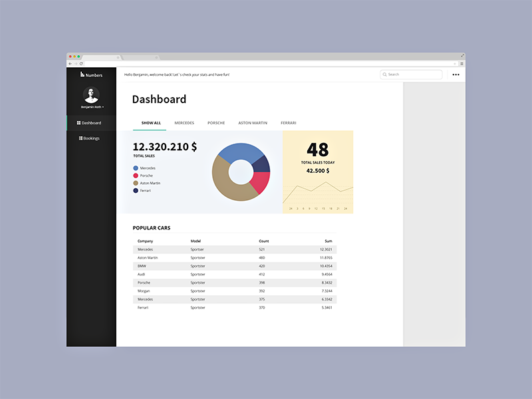This screenshot has height=399, width=532.
Task: Select the MERCEDES tab
Action: 184,123
